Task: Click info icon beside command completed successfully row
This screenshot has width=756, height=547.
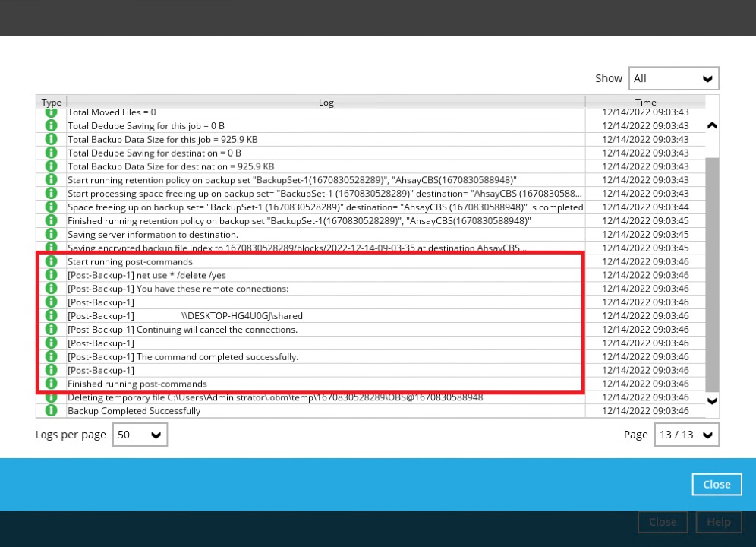Action: [x=52, y=356]
